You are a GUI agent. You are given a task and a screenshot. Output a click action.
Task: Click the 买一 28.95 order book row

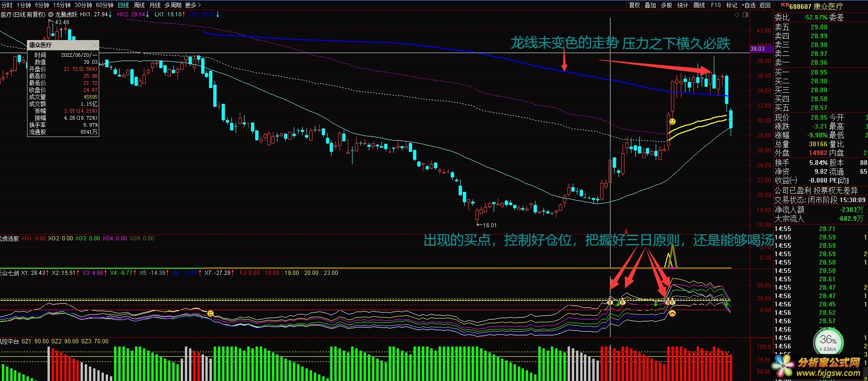pos(820,72)
